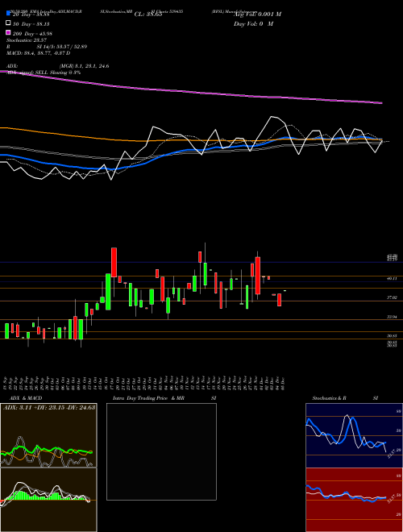Select the "50 Day - 38.13" legend text
The height and width of the screenshot is (532, 403).
coord(31,23)
